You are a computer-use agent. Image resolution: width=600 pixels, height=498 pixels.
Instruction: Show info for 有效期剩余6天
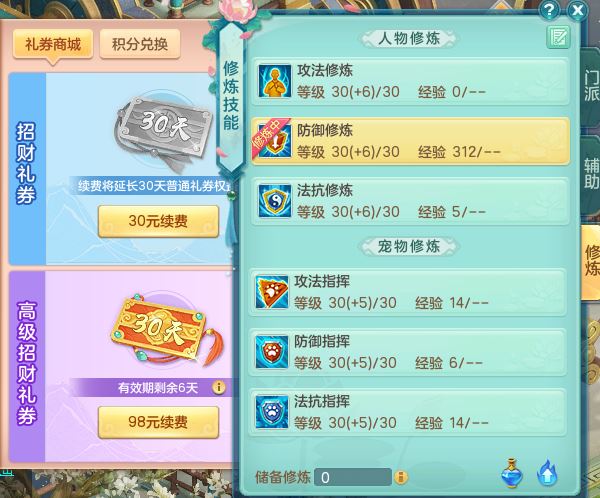tap(218, 387)
